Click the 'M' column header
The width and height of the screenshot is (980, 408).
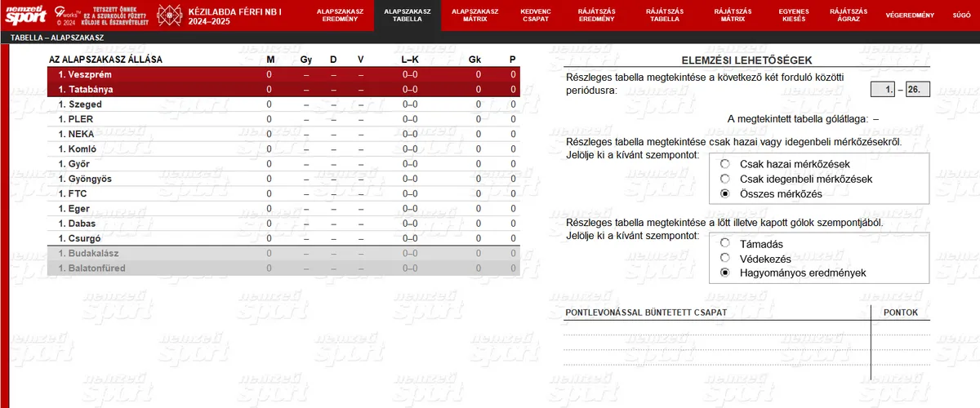point(271,60)
